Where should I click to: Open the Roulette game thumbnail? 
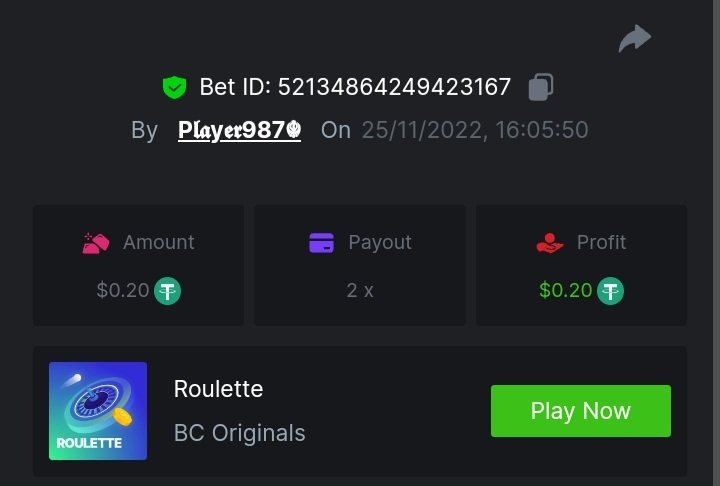(98, 411)
